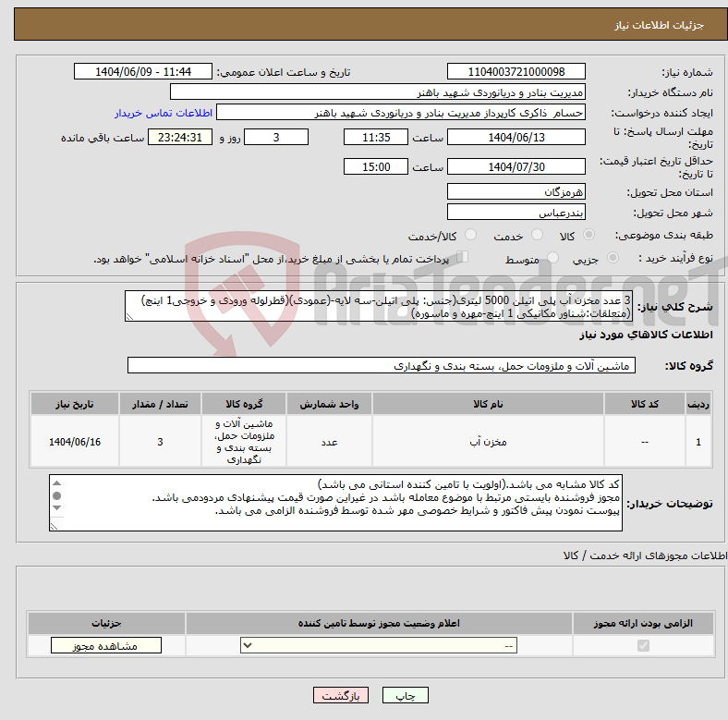Click the اعلام وضعیت مجوز column header

(379, 623)
